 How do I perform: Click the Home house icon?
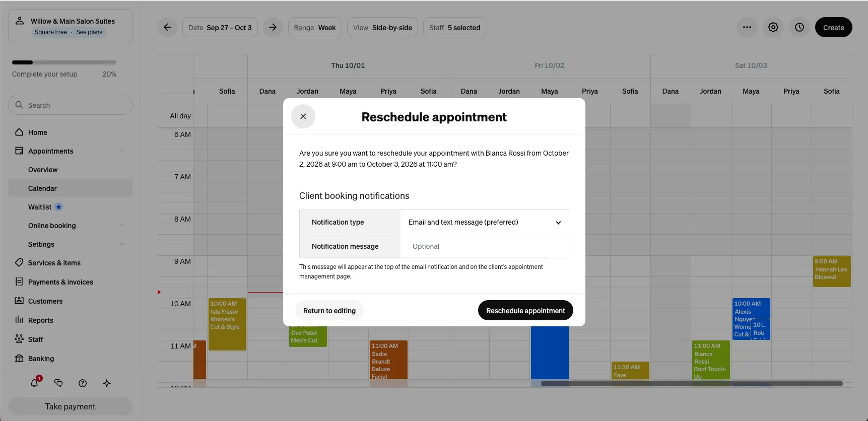tap(19, 132)
